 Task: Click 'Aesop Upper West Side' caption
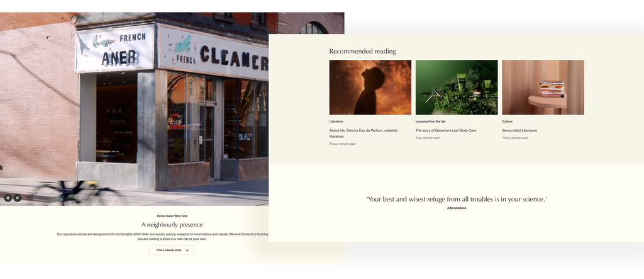coord(172,216)
